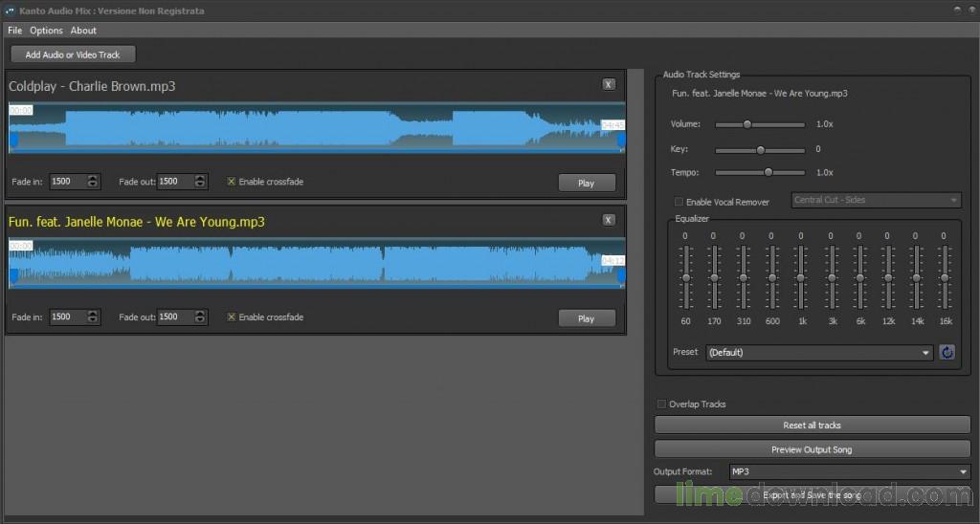Click Export and Save the song button
Image resolution: width=980 pixels, height=524 pixels.
click(812, 494)
